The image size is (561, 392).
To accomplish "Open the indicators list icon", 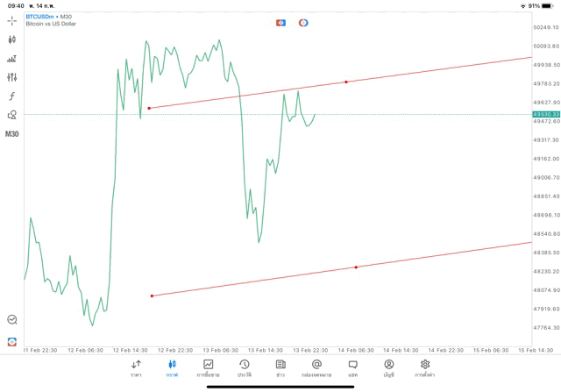I will (x=12, y=59).
